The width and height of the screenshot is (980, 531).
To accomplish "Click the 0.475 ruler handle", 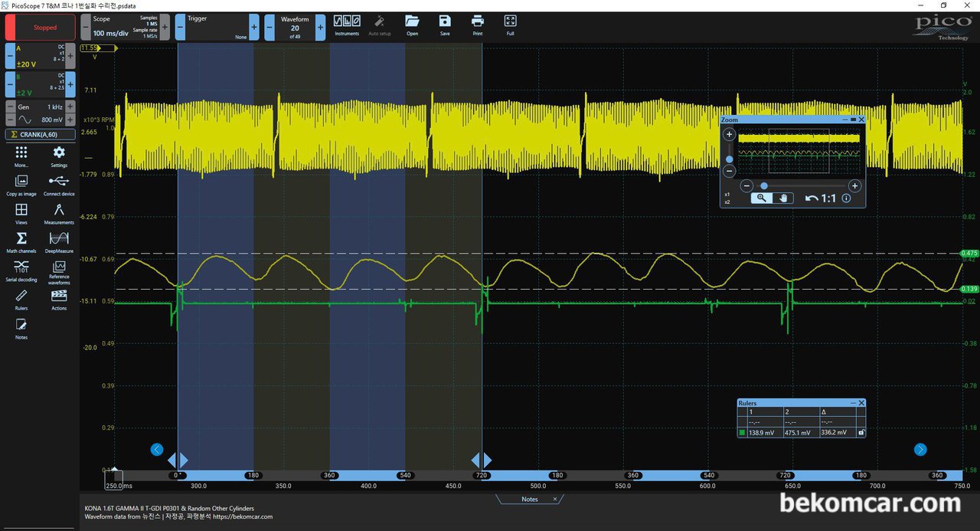I will coord(969,253).
